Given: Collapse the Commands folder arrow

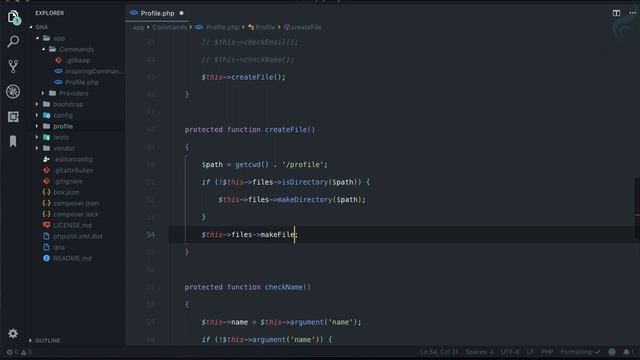Looking at the screenshot, I should [x=43, y=49].
